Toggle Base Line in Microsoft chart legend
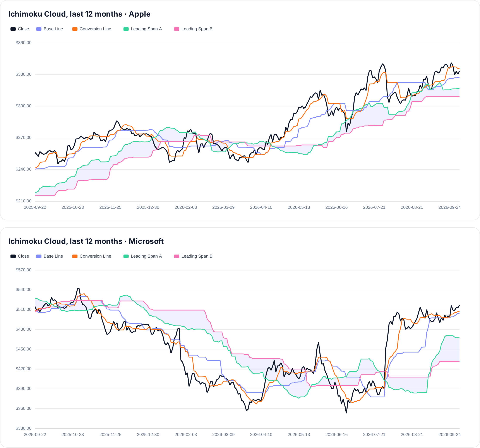The image size is (480, 448). click(x=50, y=256)
